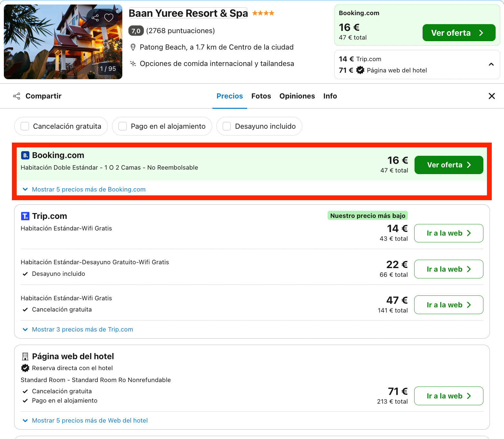Click the Trip.com logo icon

(x=25, y=216)
